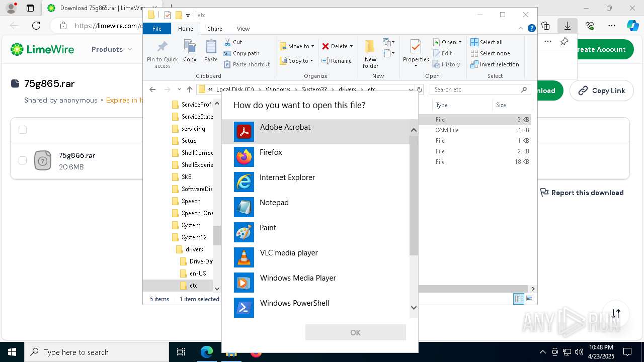This screenshot has height=362, width=644.
Task: Click Select none in the ribbon
Action: coord(490,53)
